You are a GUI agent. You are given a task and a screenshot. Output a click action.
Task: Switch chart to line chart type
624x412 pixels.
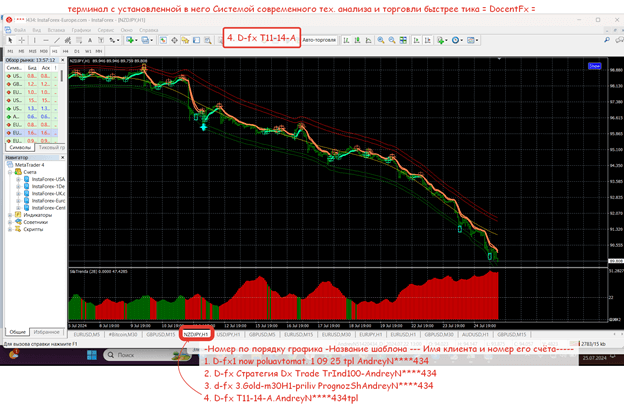coord(369,40)
